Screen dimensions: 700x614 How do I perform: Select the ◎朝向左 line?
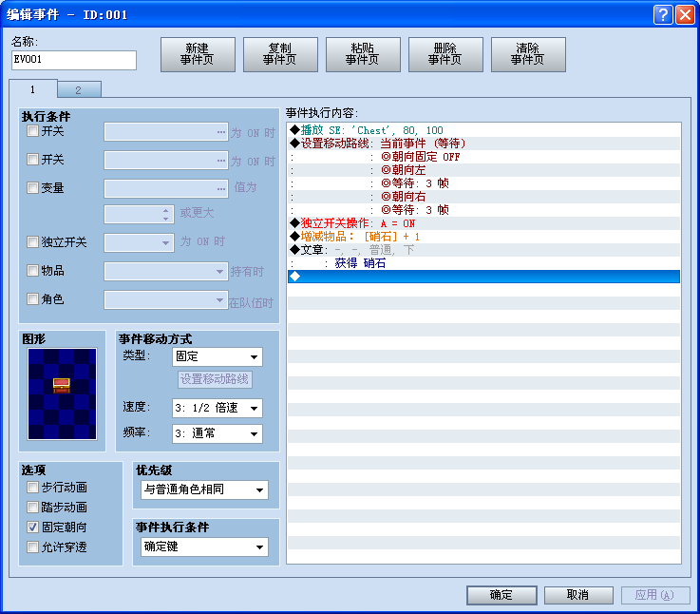tap(484, 170)
